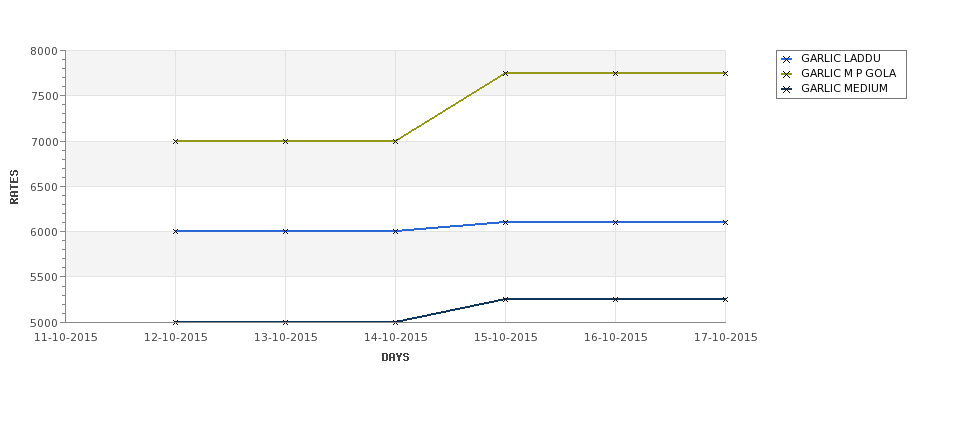Select GARLIC M P GOLA point on 15-10-2015
Viewport: 975px width, 429px height.
[x=506, y=73]
